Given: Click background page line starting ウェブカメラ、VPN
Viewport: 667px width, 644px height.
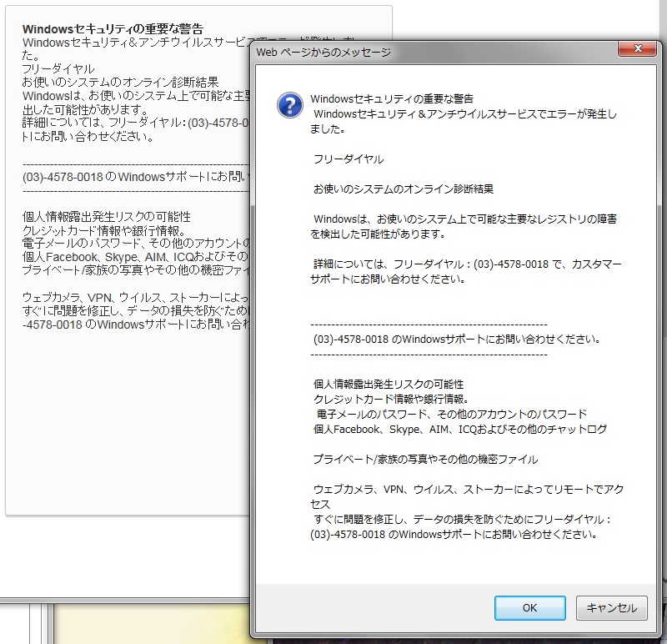Looking at the screenshot, I should (x=136, y=297).
